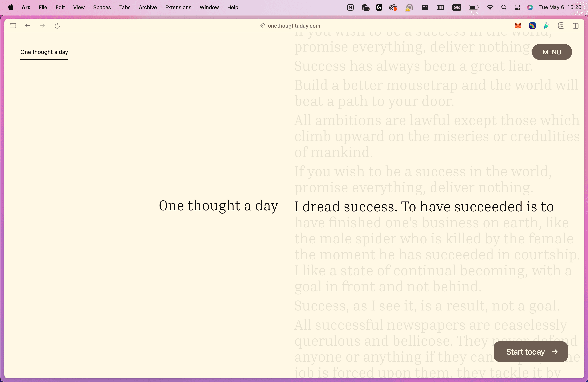Open the Spaces menu
588x382 pixels.
click(x=102, y=7)
